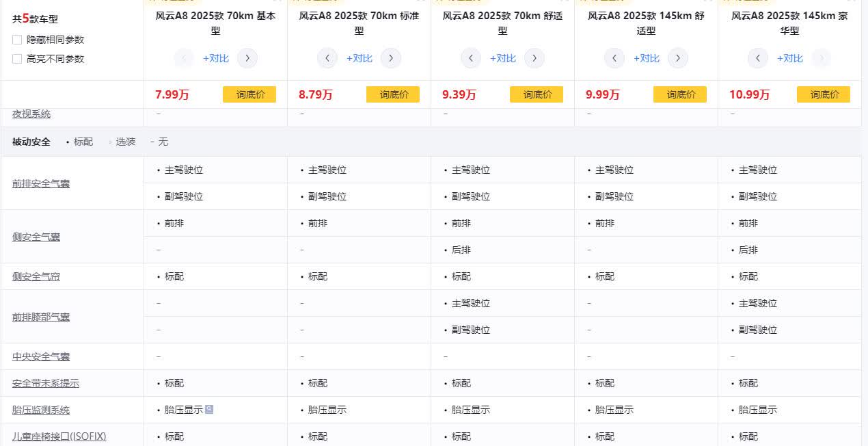The width and height of the screenshot is (868, 446).
Task: Click the 风云A8 2025款 70km 基本型 title
Action: [215, 23]
